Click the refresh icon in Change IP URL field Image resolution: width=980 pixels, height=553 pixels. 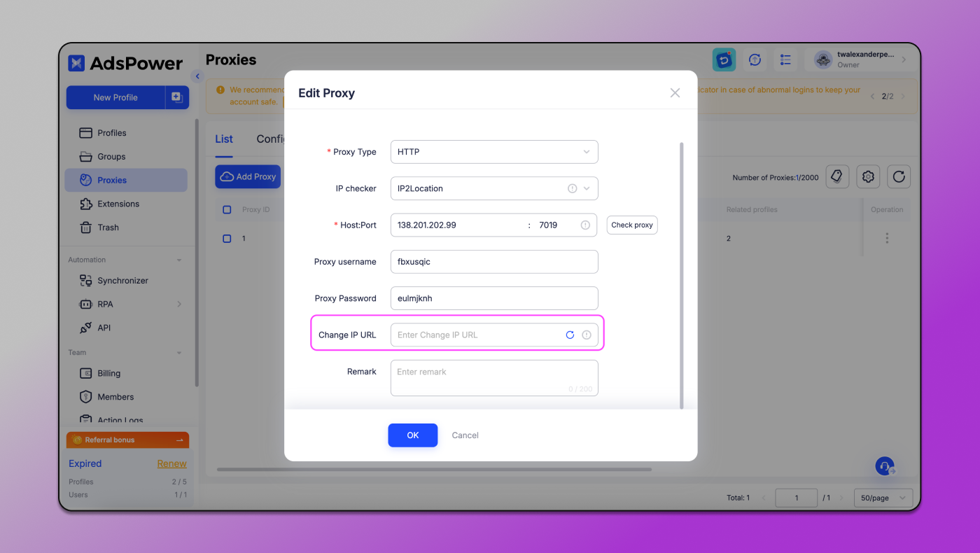[x=570, y=335]
